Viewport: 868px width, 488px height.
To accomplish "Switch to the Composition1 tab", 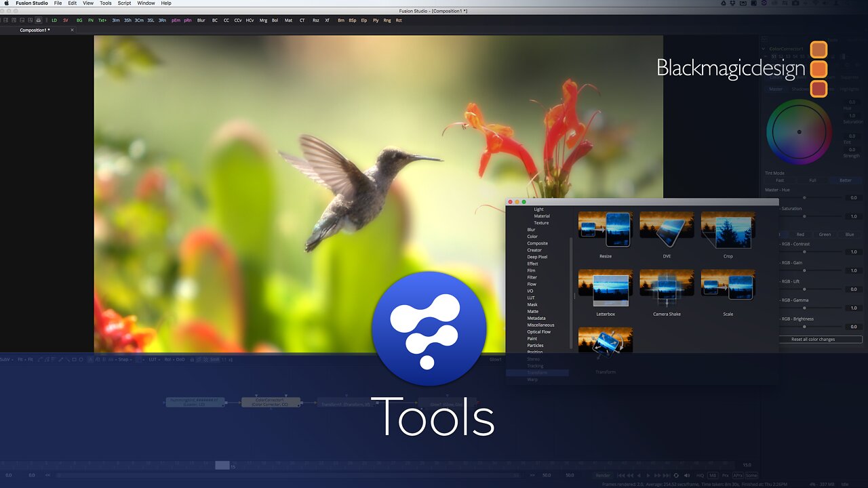I will 35,30.
